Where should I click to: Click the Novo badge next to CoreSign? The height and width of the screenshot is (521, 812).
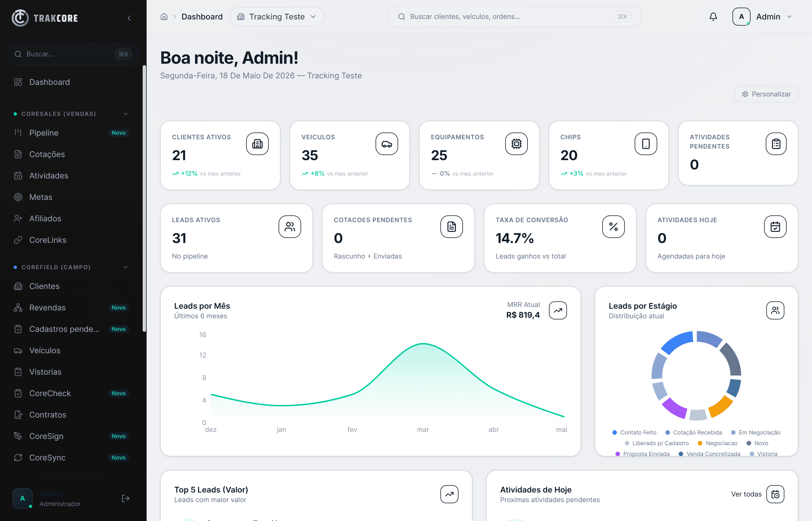pyautogui.click(x=118, y=436)
